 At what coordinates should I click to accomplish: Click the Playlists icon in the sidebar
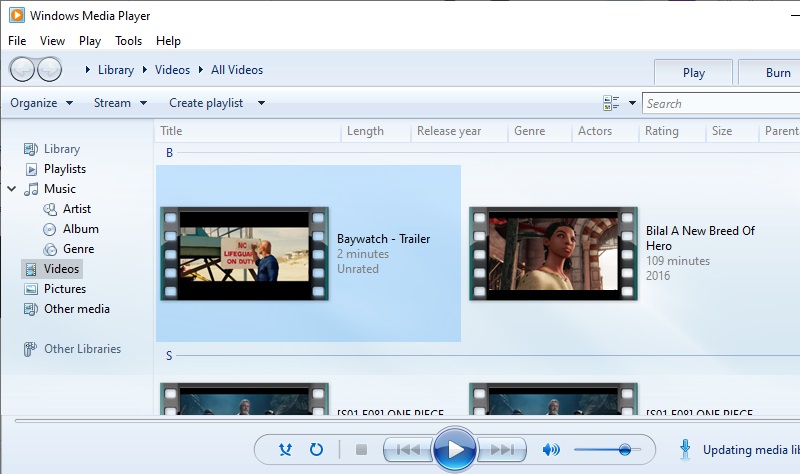point(31,169)
